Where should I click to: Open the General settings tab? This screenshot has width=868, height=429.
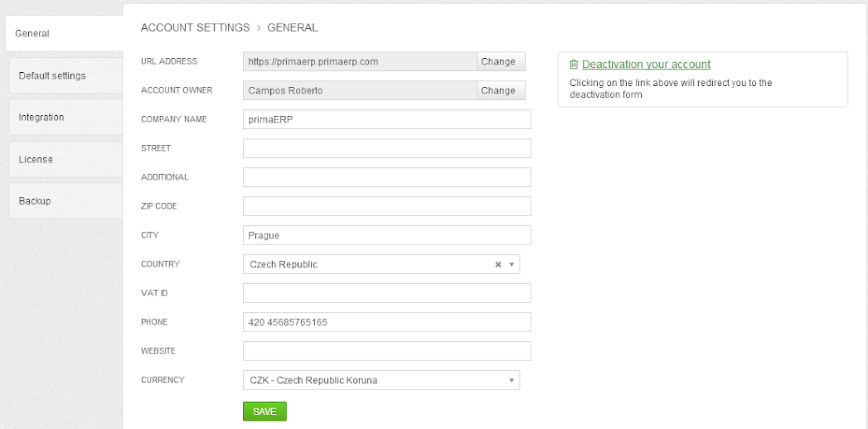coord(62,34)
